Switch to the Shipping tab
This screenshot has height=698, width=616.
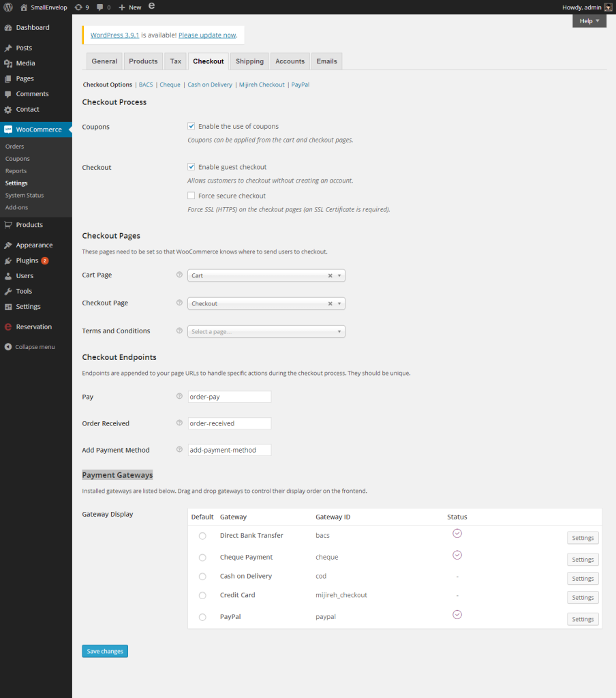coord(249,61)
